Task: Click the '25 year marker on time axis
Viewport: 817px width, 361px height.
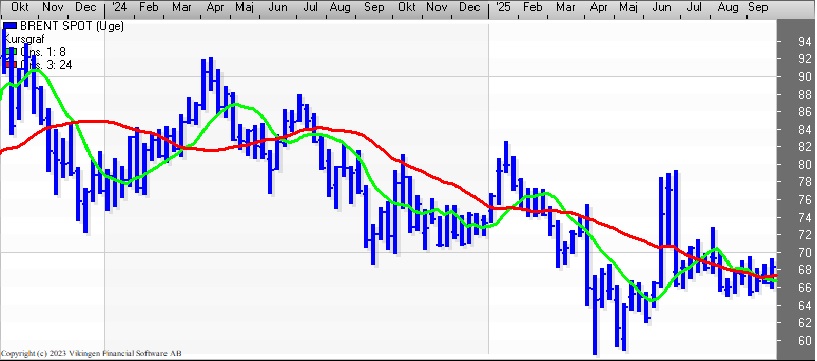Action: click(502, 7)
